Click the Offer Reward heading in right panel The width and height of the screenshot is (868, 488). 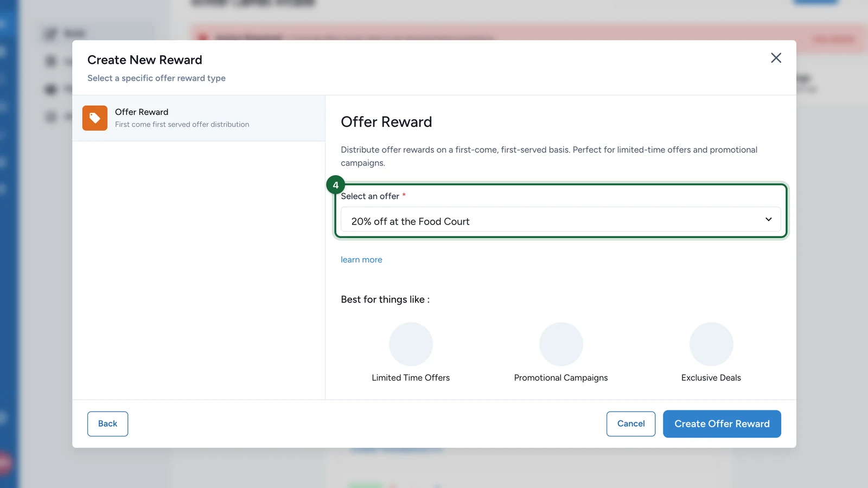coord(386,122)
